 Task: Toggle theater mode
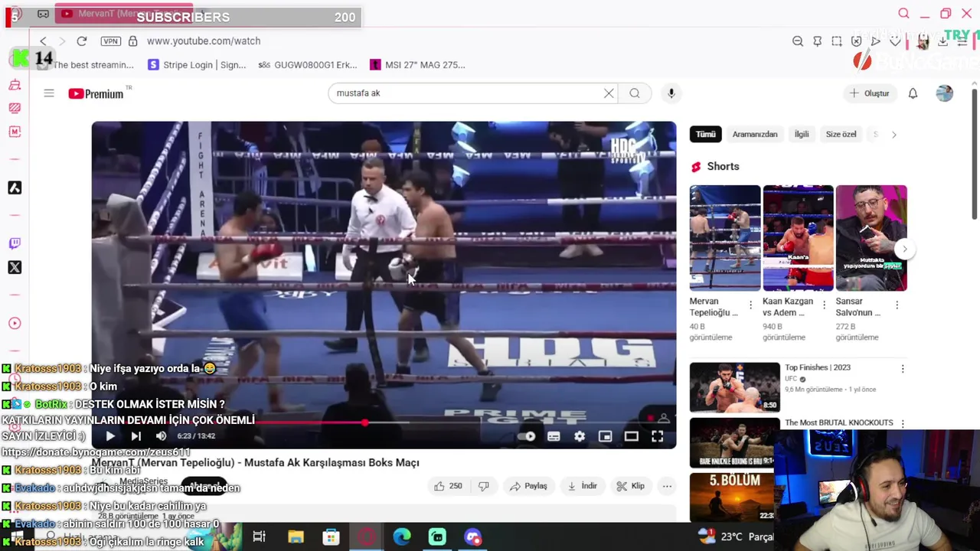(631, 436)
